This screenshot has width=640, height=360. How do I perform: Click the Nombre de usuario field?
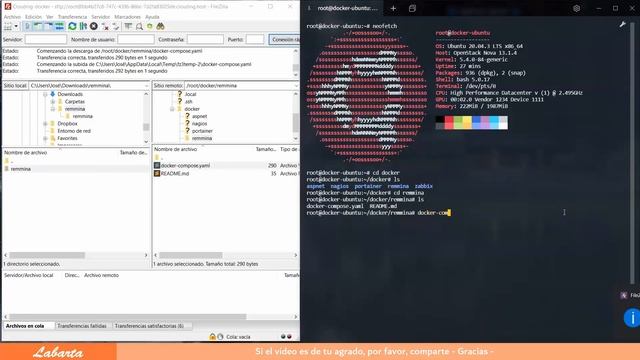[x=136, y=40]
